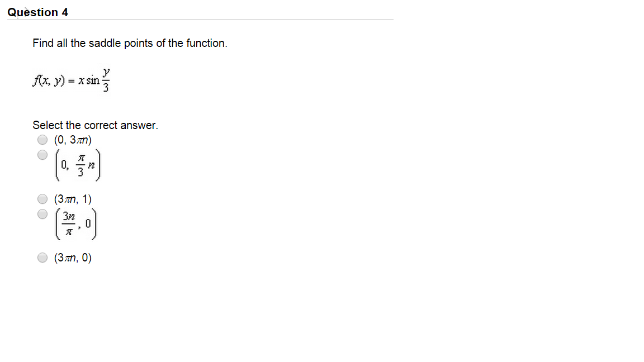Click the radio circle beside (3πn, 1)

pyautogui.click(x=42, y=198)
